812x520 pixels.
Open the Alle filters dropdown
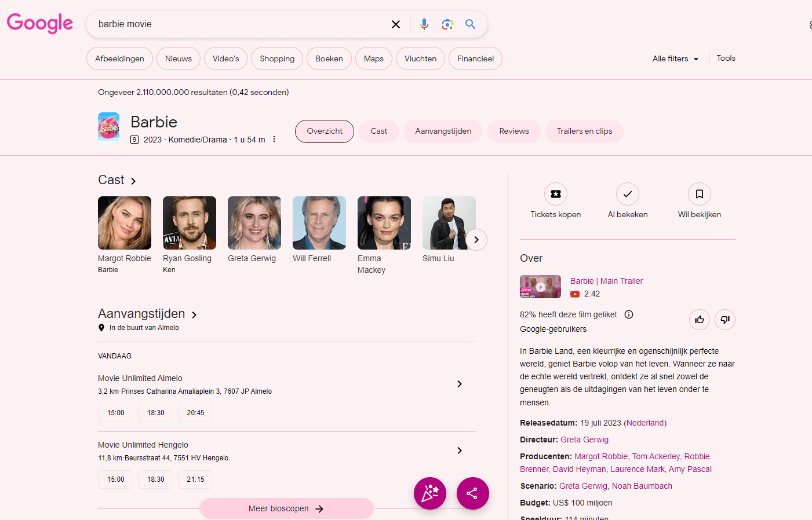click(676, 58)
